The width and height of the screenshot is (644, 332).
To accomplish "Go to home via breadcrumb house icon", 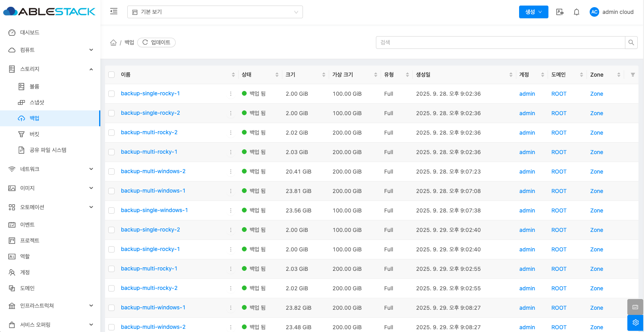I will coord(113,42).
